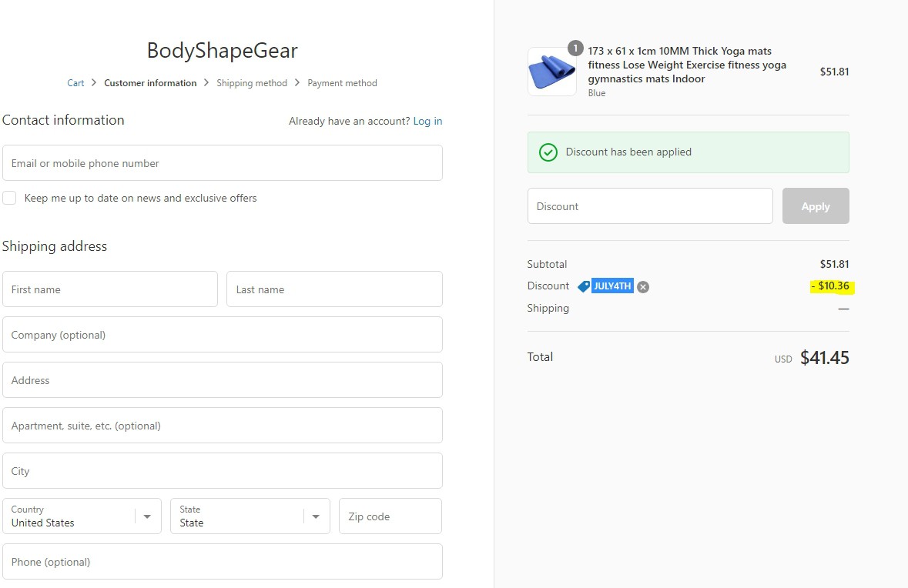
Task: Go back to Cart via breadcrumb
Action: (75, 82)
